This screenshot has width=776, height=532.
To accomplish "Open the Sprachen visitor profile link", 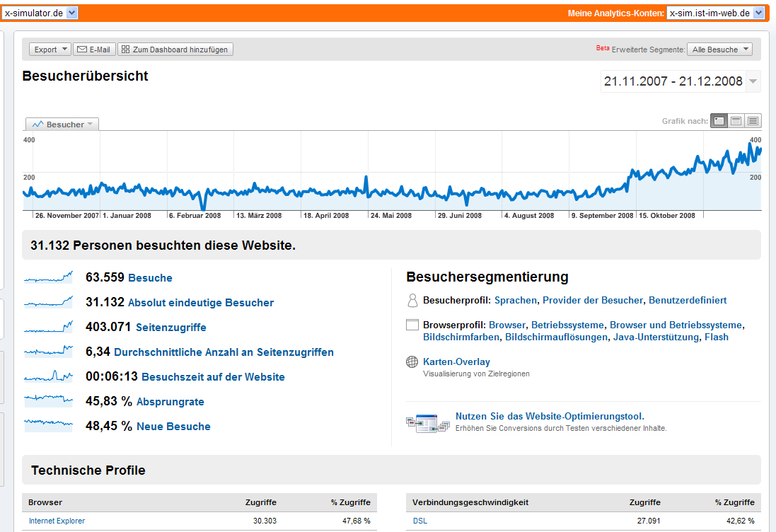I will point(515,301).
